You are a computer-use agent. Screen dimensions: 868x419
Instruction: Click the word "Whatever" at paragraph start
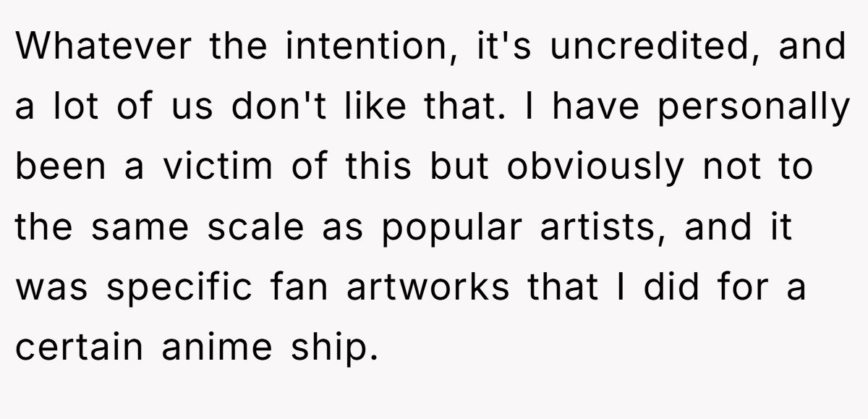(x=106, y=47)
